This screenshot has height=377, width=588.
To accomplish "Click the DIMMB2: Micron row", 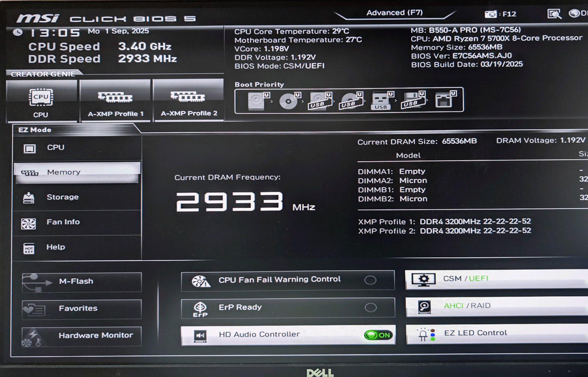I will [x=392, y=199].
